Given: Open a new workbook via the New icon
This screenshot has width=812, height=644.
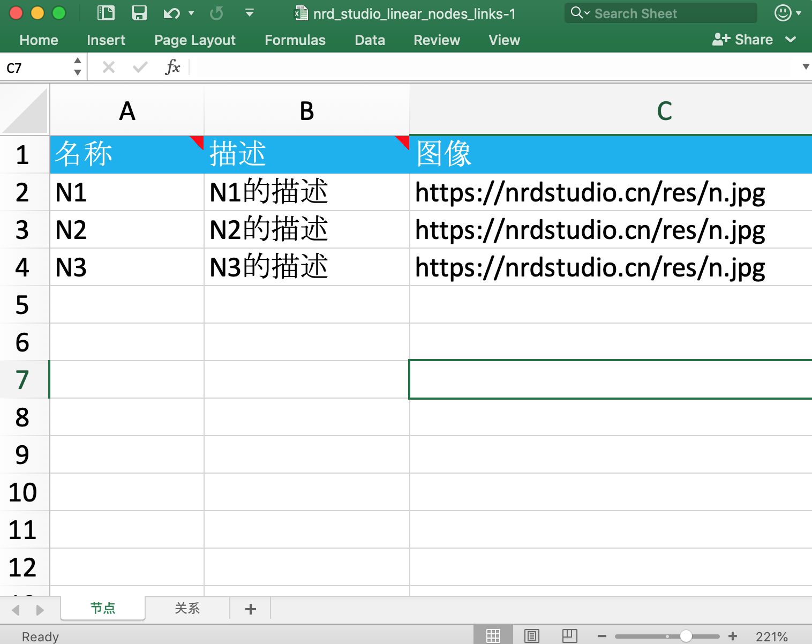Looking at the screenshot, I should (105, 13).
